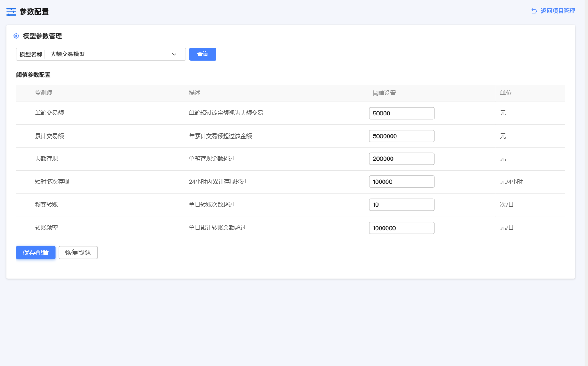Screen dimensions: 588x366
Task: Click the 监测项 column header
Action: click(x=44, y=93)
